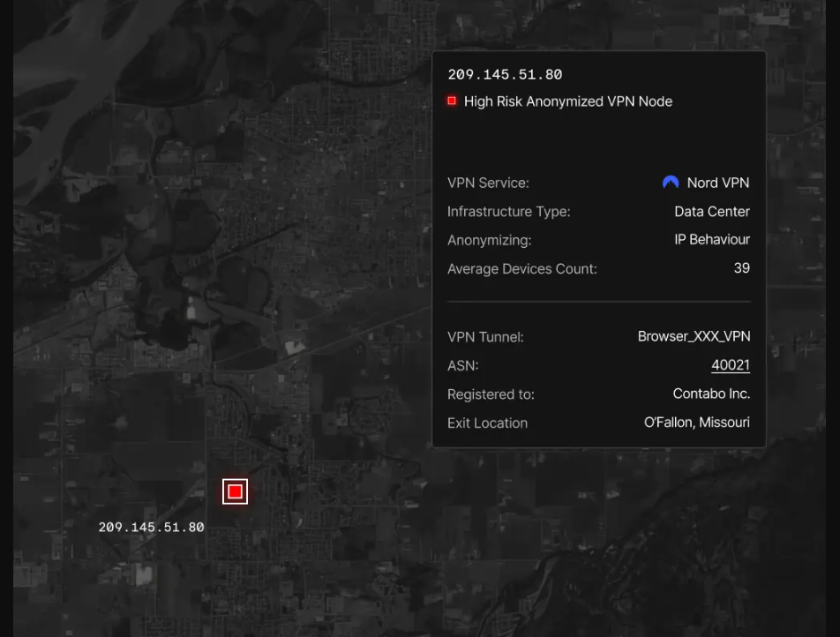Screen dimensions: 840x637
Task: Click the "Contabo Inc." value
Action: 711,393
